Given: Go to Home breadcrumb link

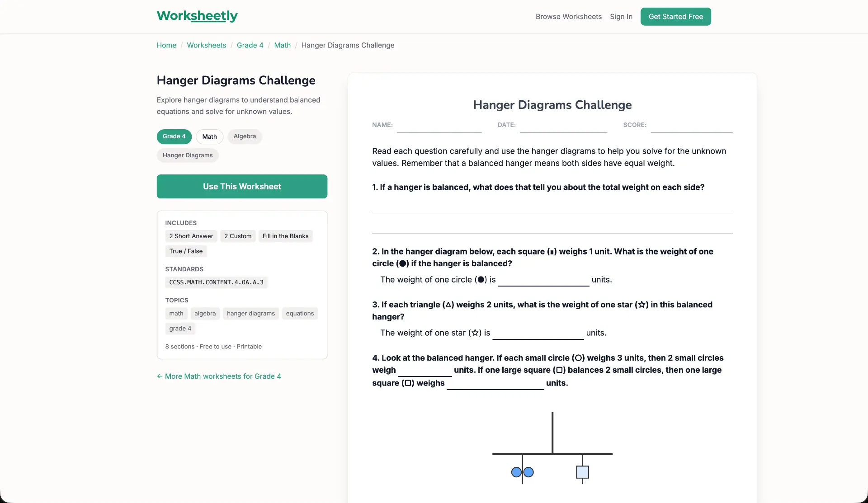Looking at the screenshot, I should click(166, 45).
